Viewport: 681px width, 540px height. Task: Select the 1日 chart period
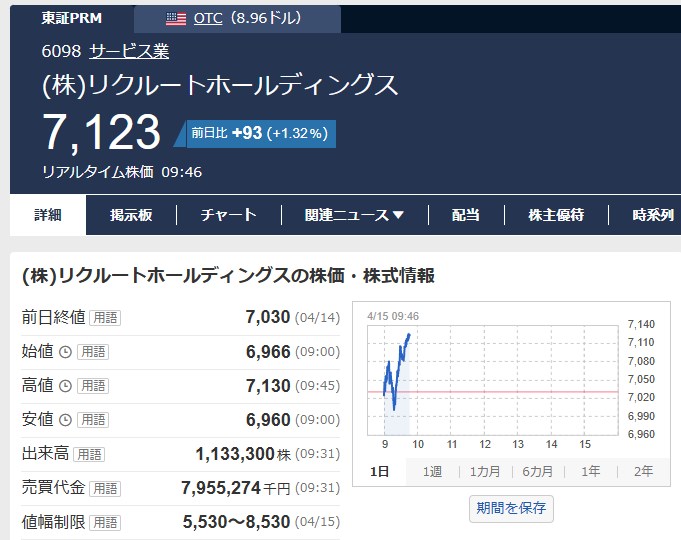pos(380,471)
